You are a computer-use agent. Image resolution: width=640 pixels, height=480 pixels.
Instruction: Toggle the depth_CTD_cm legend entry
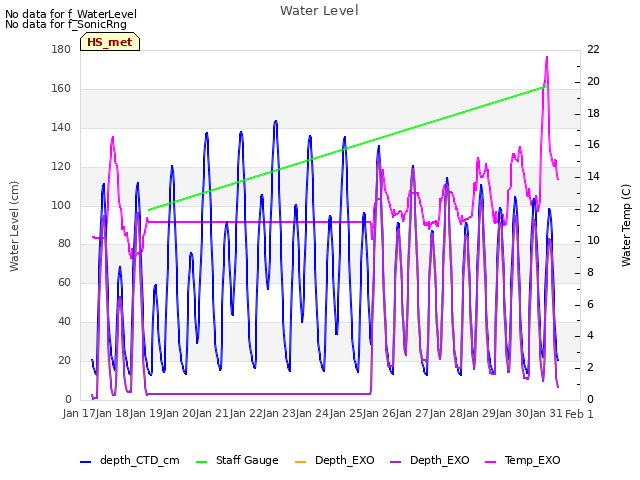coord(130,460)
